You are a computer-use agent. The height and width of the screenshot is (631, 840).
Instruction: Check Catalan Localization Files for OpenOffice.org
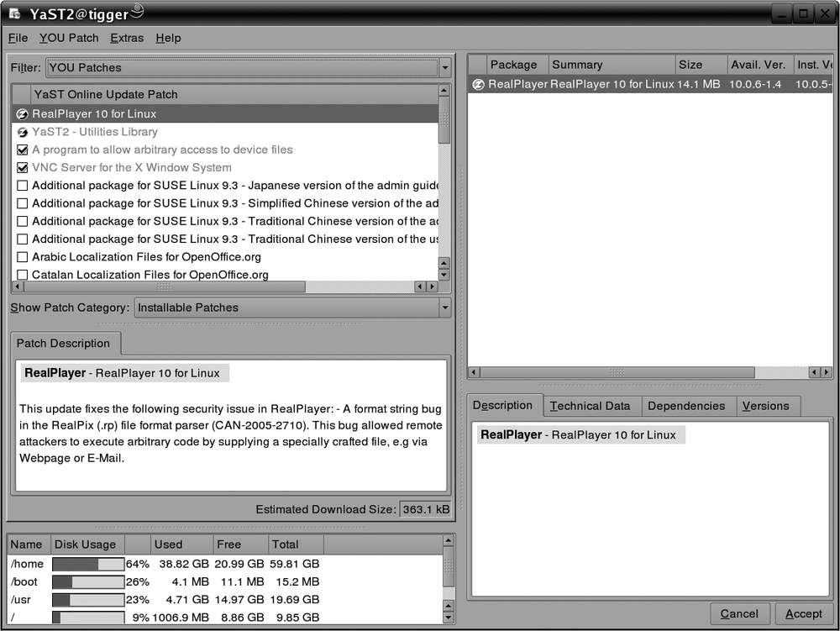click(22, 275)
